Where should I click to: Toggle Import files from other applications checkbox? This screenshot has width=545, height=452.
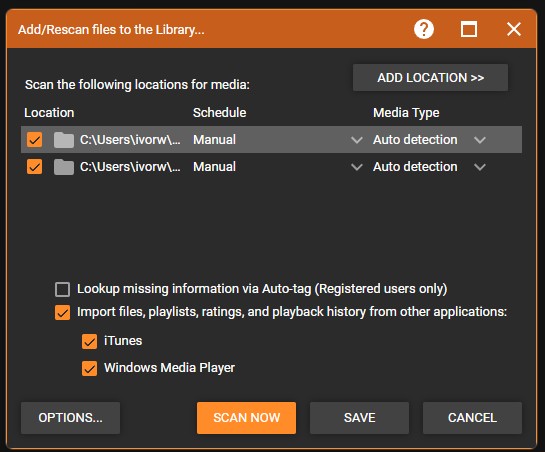[62, 312]
